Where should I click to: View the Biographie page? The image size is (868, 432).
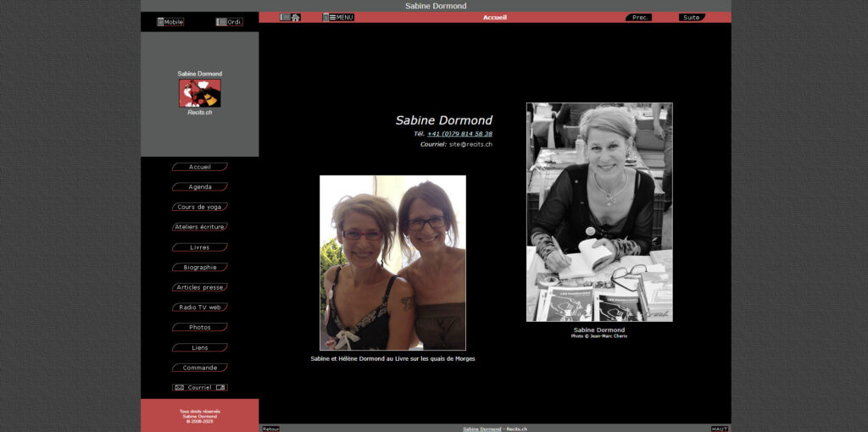200,268
